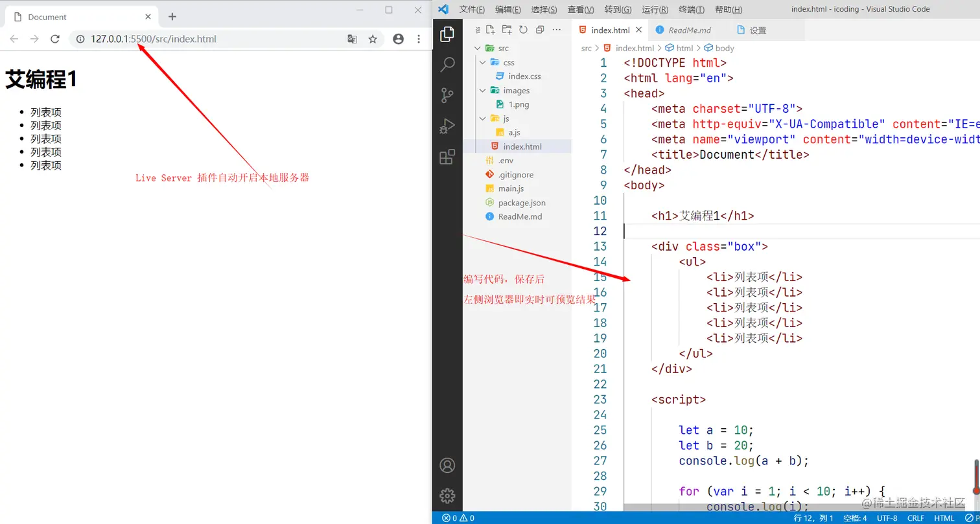This screenshot has height=524, width=980.
Task: Collapse the src folder
Action: (x=478, y=48)
